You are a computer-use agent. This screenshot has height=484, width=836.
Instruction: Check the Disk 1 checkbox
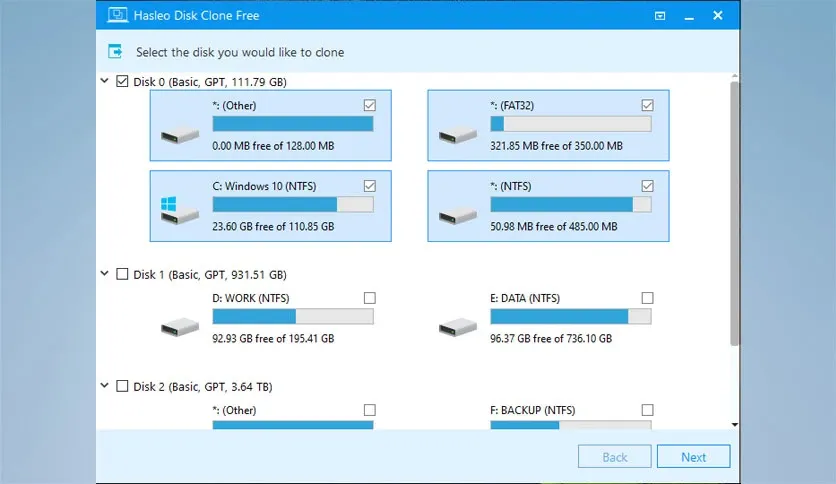122,274
